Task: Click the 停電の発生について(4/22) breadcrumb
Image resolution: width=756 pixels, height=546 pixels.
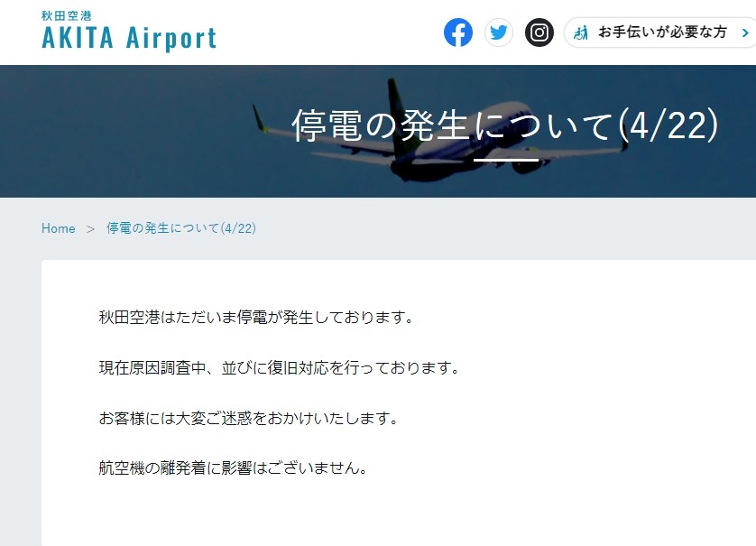Action: (x=181, y=228)
